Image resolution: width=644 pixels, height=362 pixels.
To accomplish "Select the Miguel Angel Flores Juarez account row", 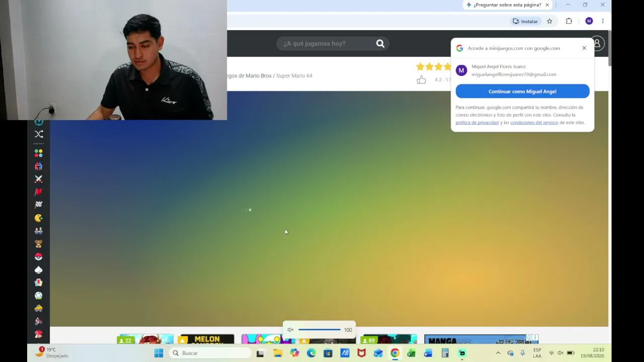I will (x=522, y=70).
